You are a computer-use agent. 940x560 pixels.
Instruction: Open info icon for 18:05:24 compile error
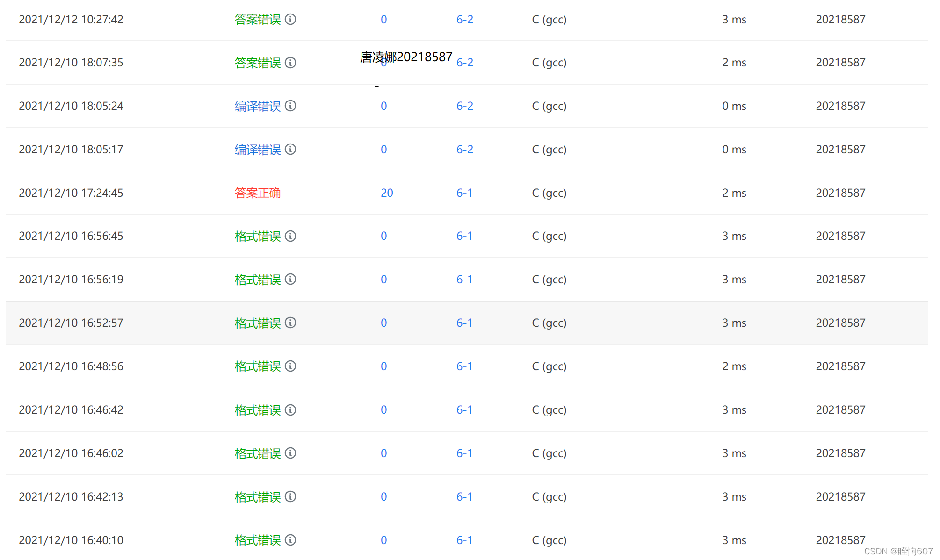click(x=290, y=106)
